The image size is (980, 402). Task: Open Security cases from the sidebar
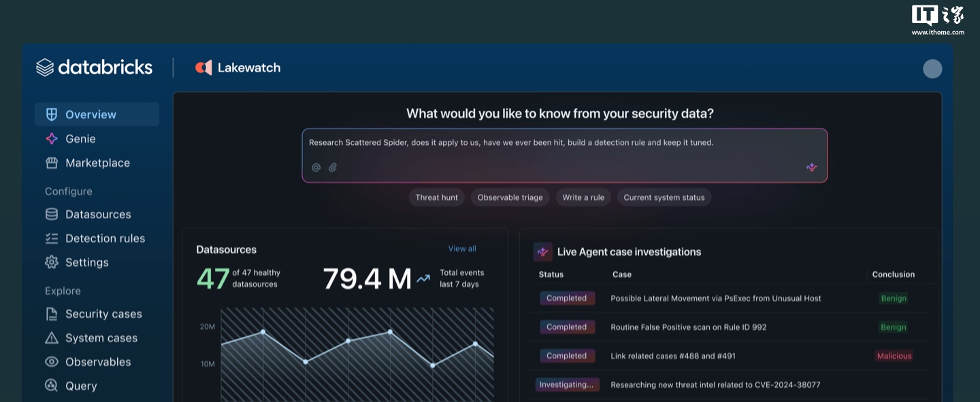tap(103, 314)
